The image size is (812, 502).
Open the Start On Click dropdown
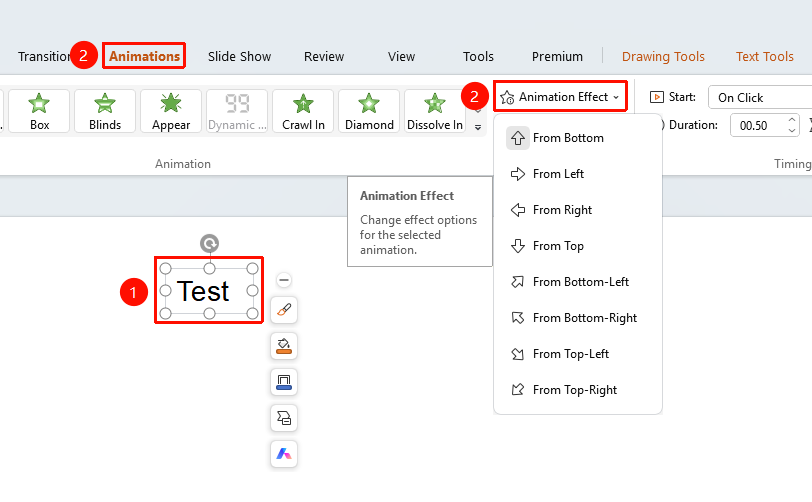pyautogui.click(x=760, y=97)
